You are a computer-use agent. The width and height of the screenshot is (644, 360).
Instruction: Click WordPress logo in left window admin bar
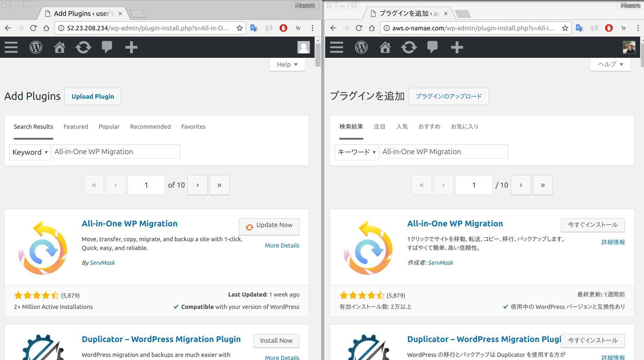(x=36, y=47)
